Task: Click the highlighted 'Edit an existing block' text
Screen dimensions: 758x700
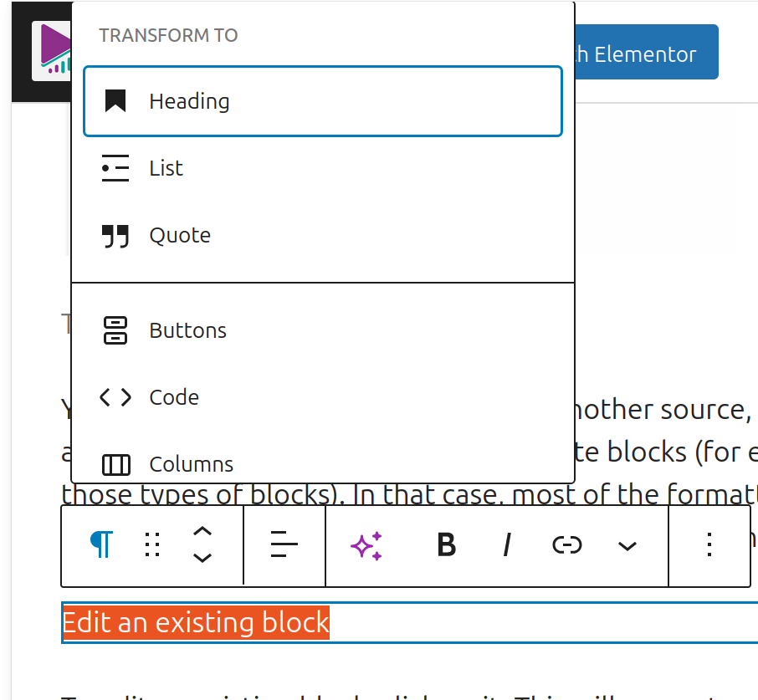Action: click(x=196, y=623)
